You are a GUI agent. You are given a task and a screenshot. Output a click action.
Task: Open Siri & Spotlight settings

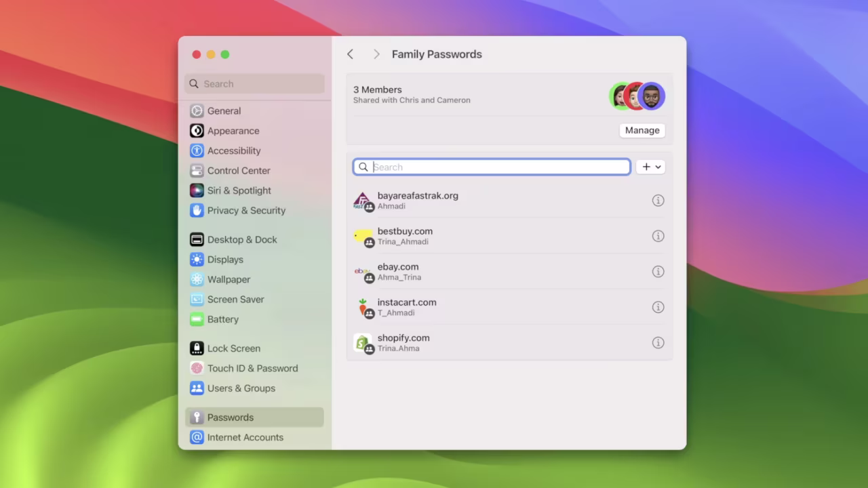(x=239, y=190)
